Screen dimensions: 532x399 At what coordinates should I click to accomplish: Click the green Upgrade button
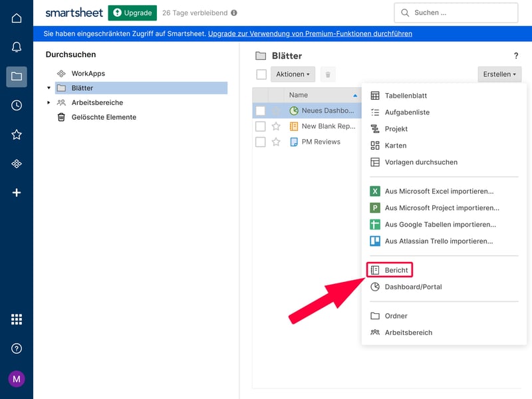click(x=132, y=13)
